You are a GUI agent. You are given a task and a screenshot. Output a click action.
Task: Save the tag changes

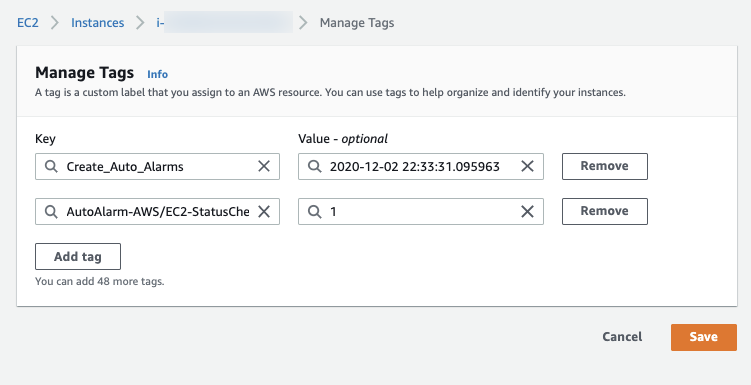point(704,337)
